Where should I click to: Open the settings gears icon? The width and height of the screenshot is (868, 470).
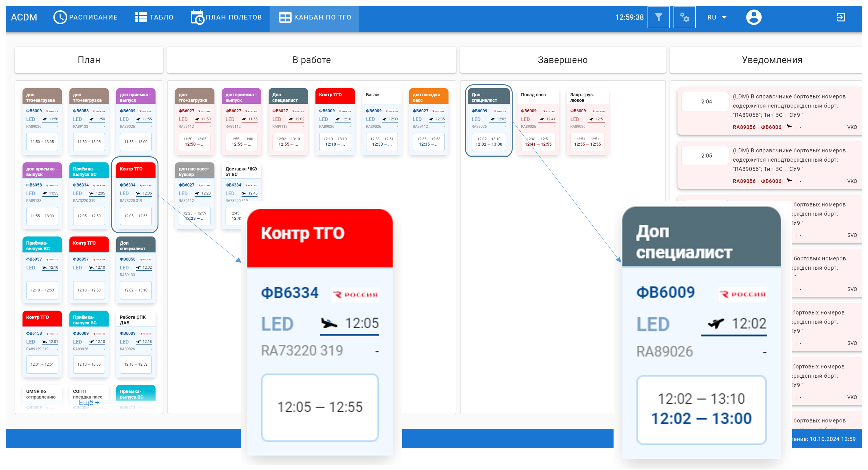[x=684, y=17]
